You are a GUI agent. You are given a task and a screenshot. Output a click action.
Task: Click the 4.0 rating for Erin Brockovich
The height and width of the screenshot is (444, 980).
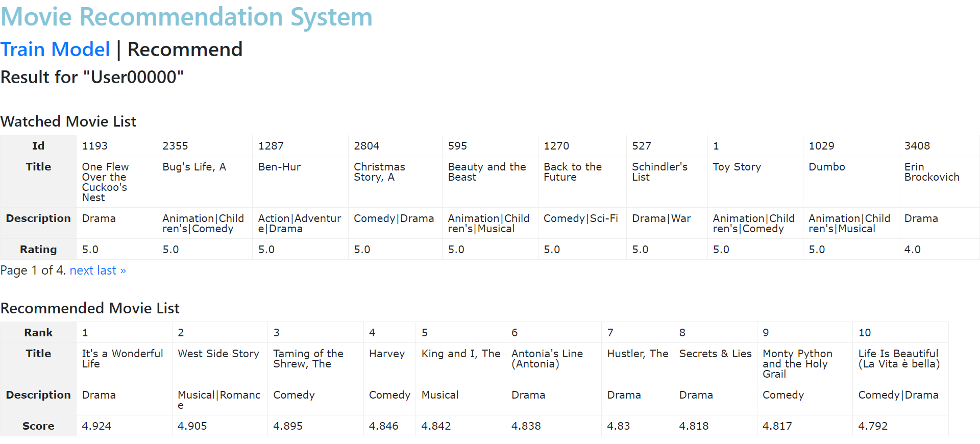(913, 250)
